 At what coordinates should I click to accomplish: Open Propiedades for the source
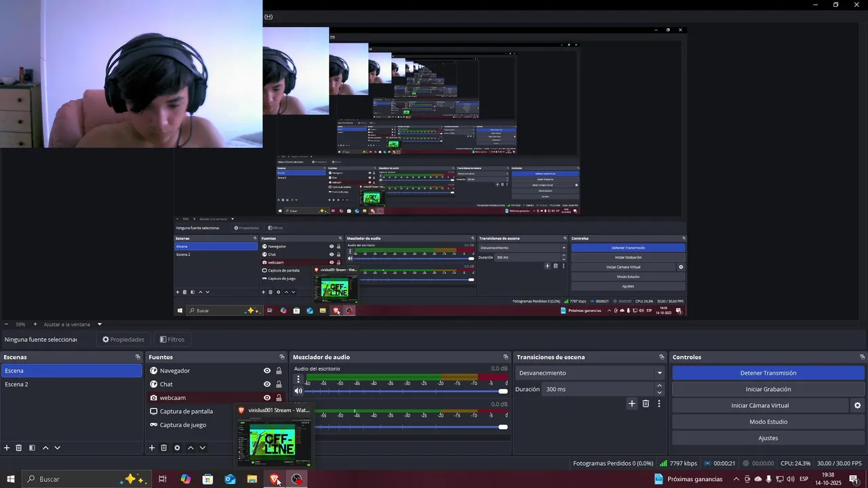tap(123, 340)
